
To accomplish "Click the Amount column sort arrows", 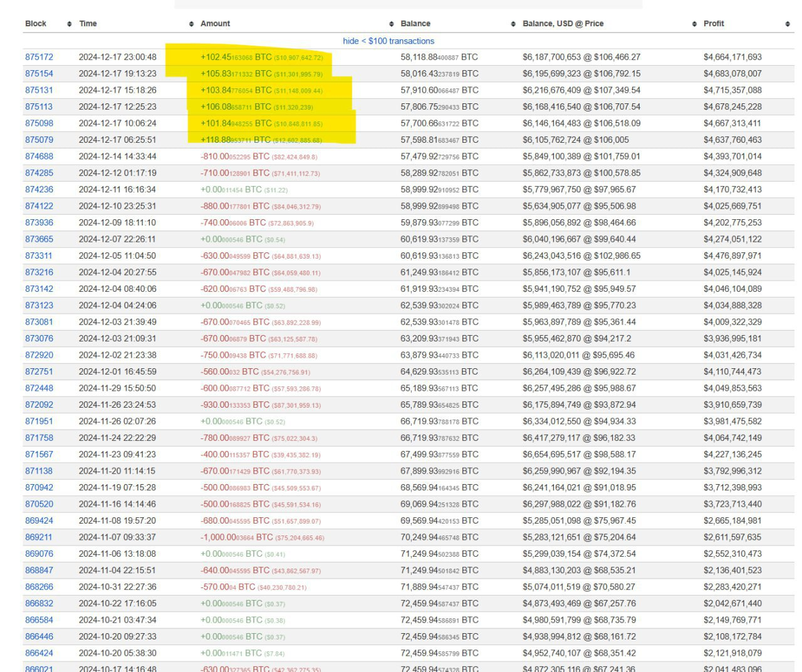I will tap(392, 24).
